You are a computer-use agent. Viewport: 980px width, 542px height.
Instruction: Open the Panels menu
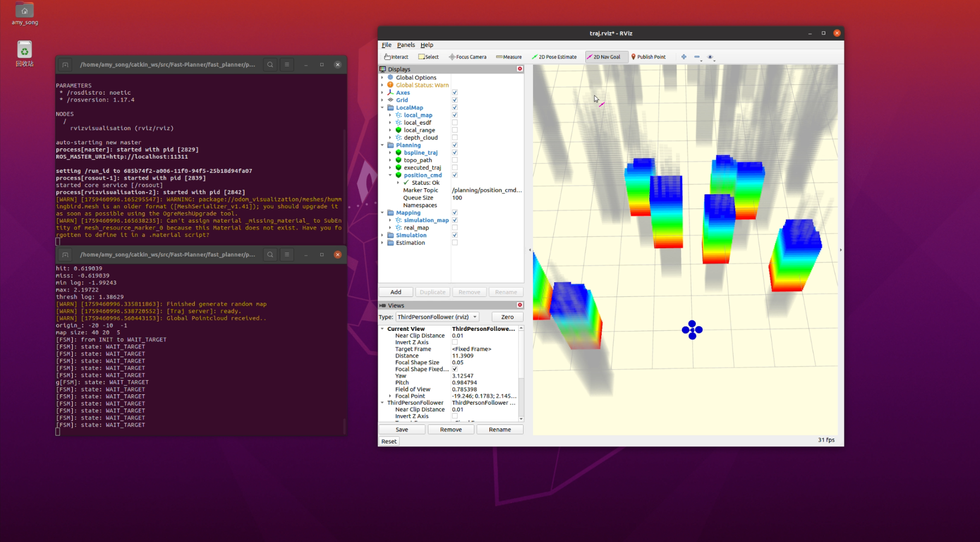(406, 45)
